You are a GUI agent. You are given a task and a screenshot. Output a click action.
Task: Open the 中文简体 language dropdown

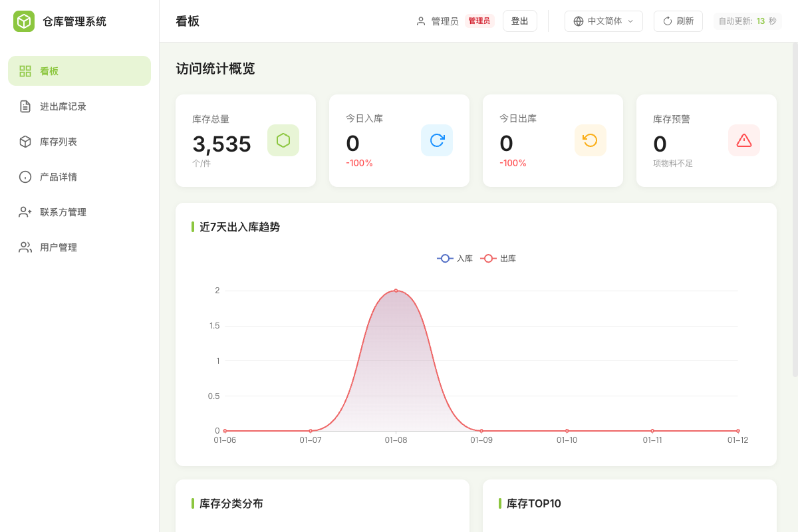click(604, 21)
